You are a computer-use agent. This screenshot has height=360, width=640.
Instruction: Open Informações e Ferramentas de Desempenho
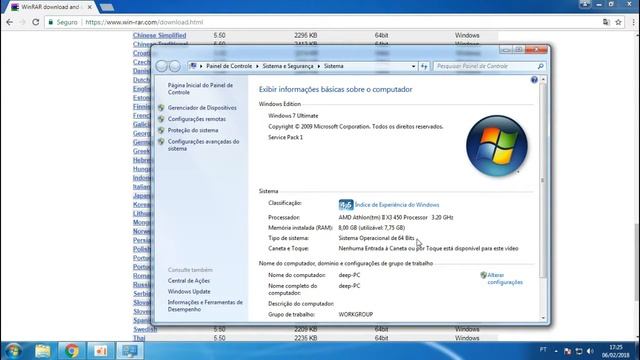click(205, 306)
